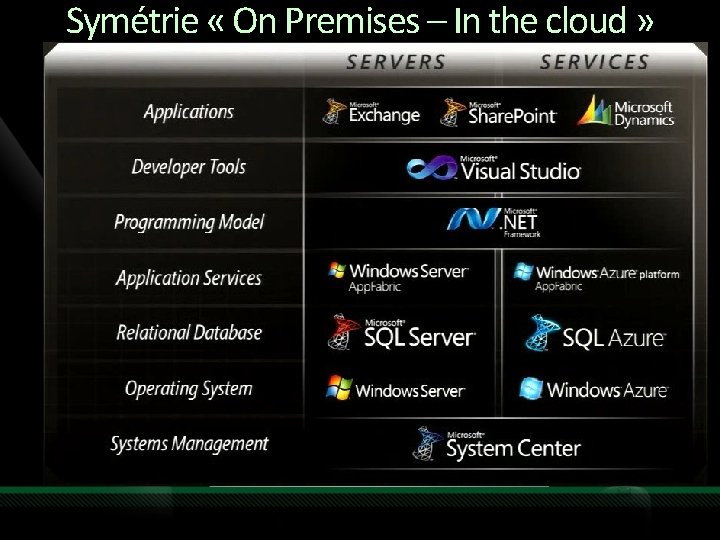
Task: Click the 'SQL Server' text
Action: [420, 338]
